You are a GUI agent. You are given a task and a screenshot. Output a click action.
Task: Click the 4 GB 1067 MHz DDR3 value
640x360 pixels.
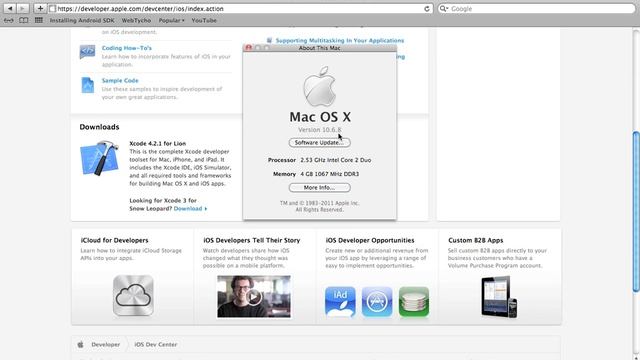pyautogui.click(x=330, y=174)
